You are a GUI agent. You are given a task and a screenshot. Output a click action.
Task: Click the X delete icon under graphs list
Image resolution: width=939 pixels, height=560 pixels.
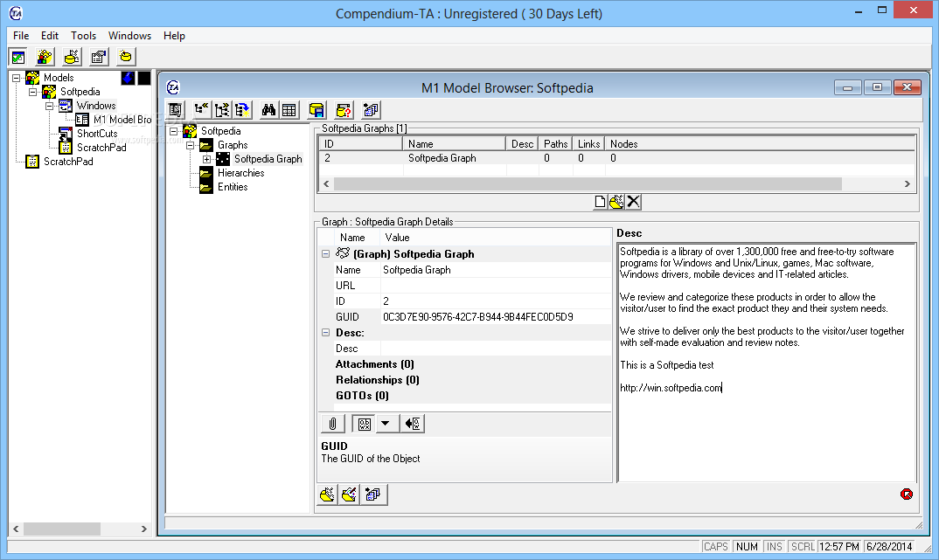[x=633, y=202]
